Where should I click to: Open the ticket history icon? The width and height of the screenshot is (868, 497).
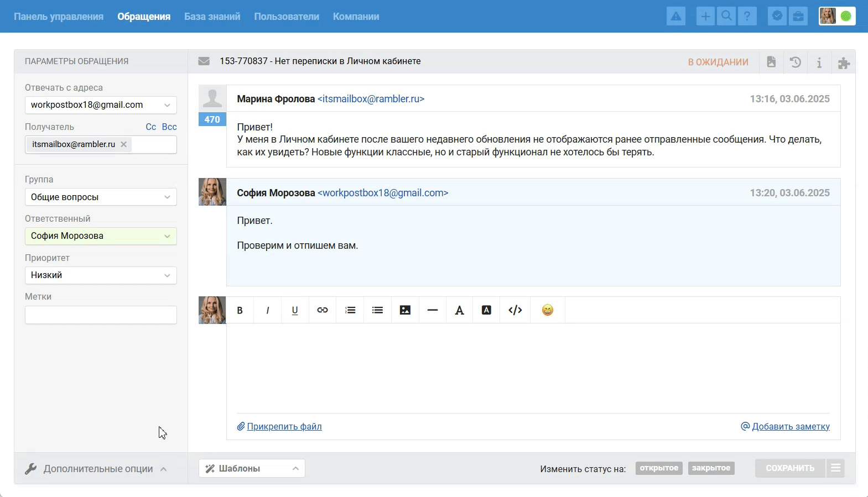coord(795,62)
